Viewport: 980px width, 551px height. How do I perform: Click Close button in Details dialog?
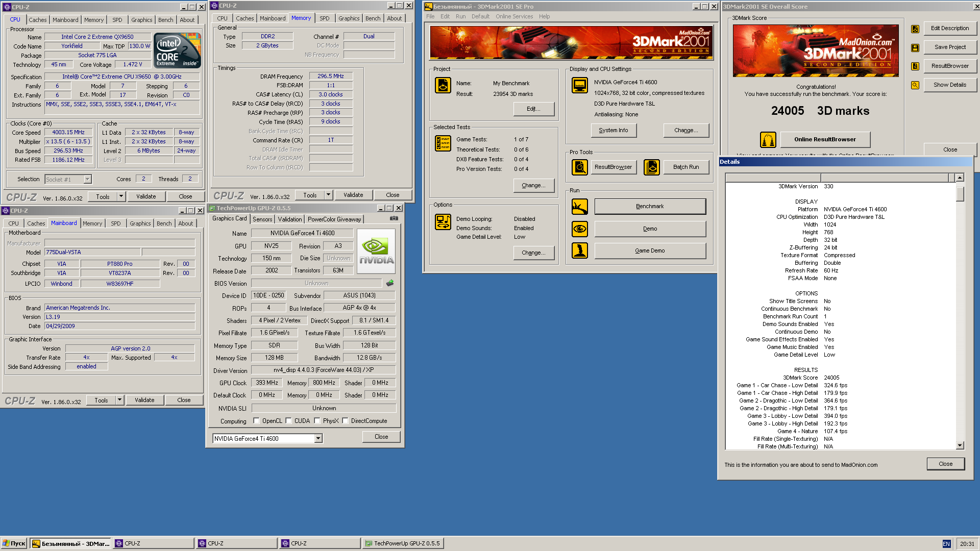[x=945, y=464]
